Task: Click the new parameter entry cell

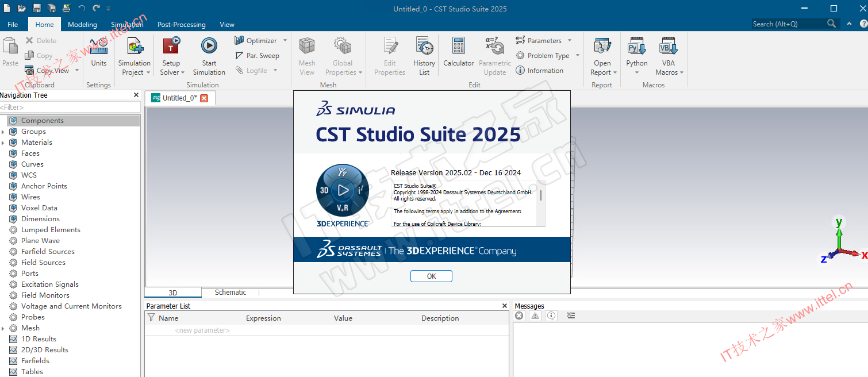Action: [202, 330]
